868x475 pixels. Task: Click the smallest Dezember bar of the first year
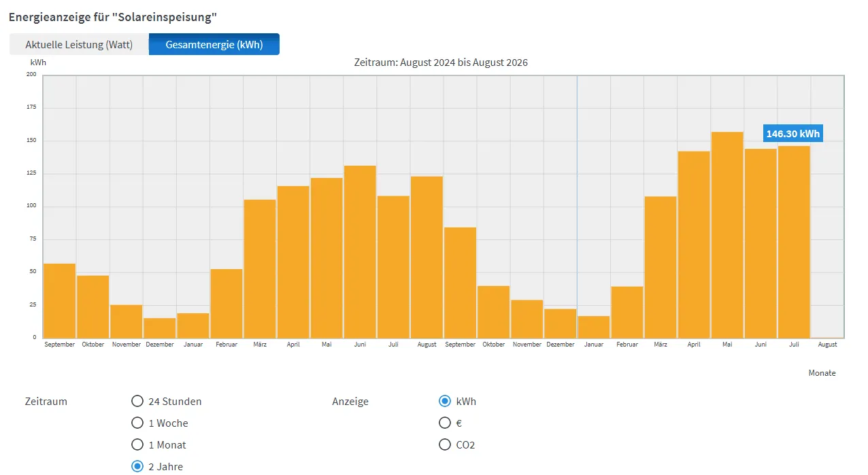tap(160, 328)
